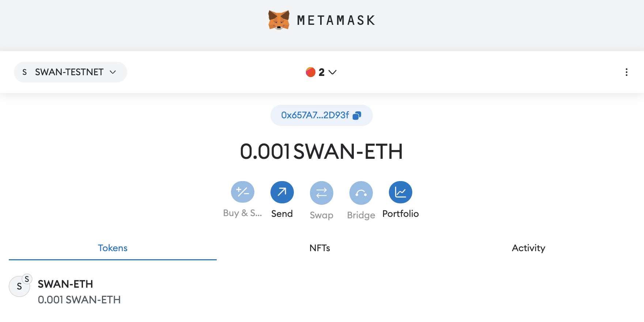The width and height of the screenshot is (644, 322).
Task: Click the Buy & Sell plus-minus icon
Action: 242,192
